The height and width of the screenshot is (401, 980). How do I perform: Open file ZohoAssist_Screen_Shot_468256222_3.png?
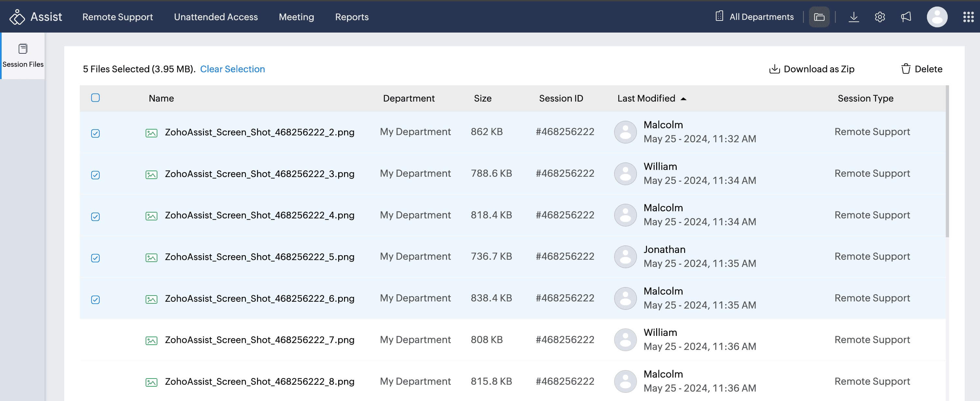click(259, 174)
